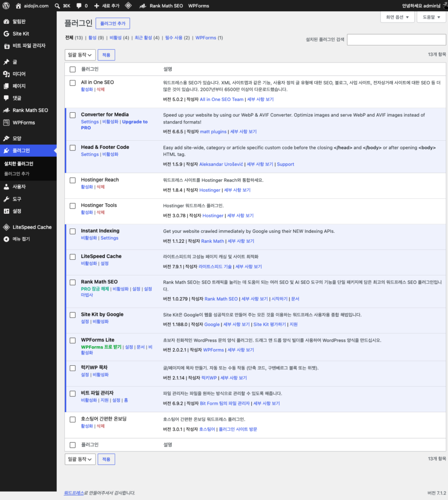448x500 pixels.
Task: Activate Hostinger Reach via 활성화 link
Action: point(87,187)
